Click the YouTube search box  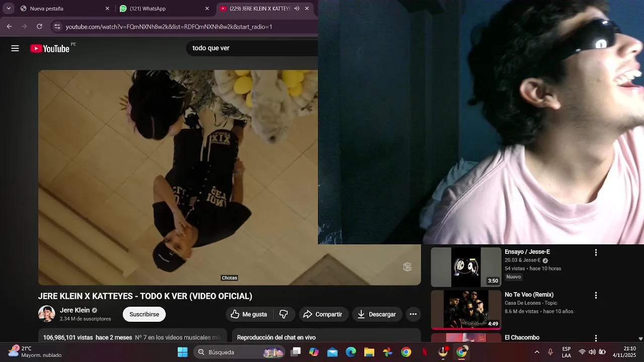coord(252,48)
